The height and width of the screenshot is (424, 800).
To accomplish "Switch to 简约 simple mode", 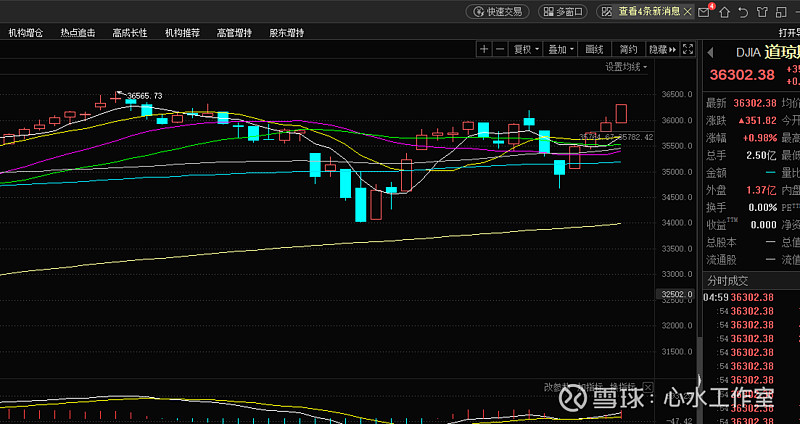I will [628, 49].
